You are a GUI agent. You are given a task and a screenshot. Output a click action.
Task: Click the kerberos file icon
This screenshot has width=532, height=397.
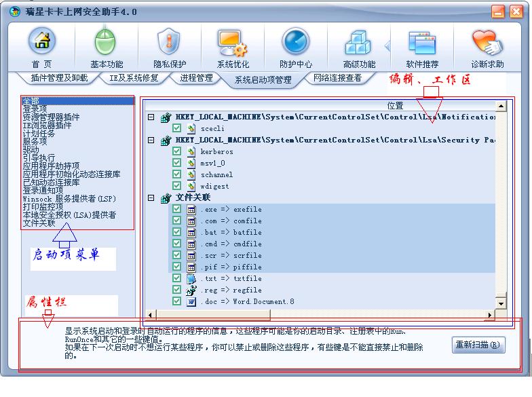tap(191, 152)
